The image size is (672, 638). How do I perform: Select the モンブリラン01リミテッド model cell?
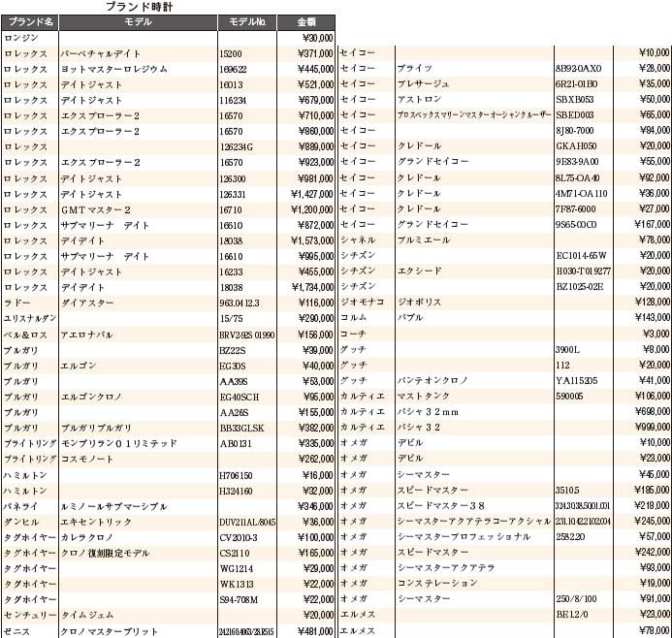pos(118,443)
